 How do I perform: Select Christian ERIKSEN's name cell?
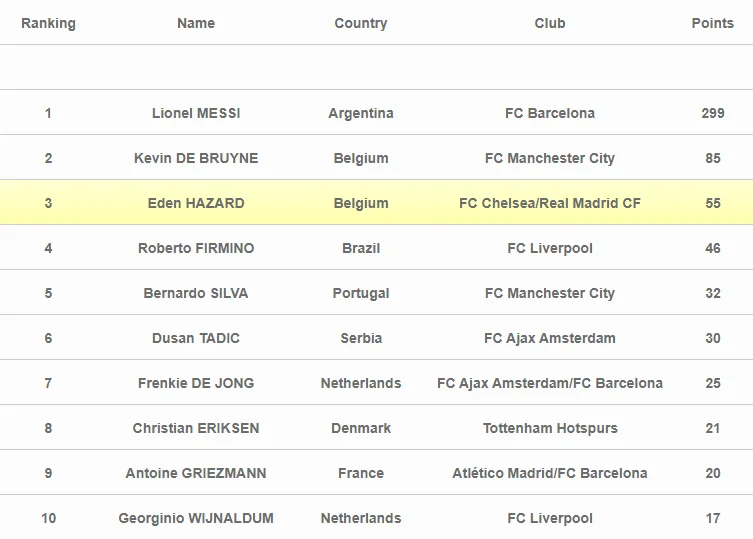tap(196, 428)
